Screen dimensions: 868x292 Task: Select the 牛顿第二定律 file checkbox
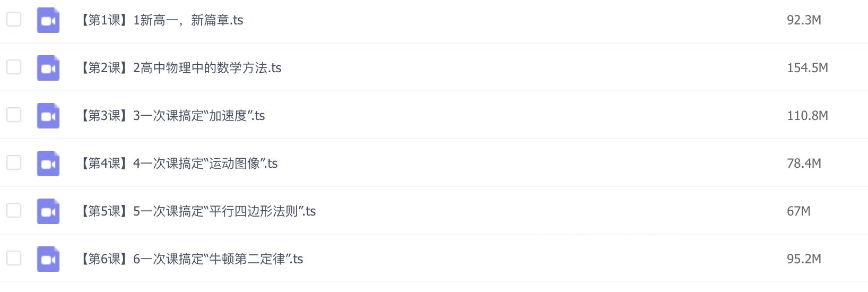click(14, 258)
